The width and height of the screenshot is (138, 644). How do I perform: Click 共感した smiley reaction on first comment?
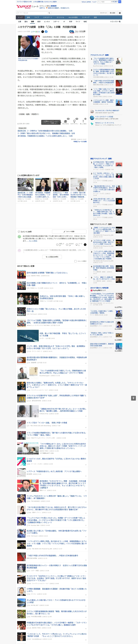coord(57,245)
